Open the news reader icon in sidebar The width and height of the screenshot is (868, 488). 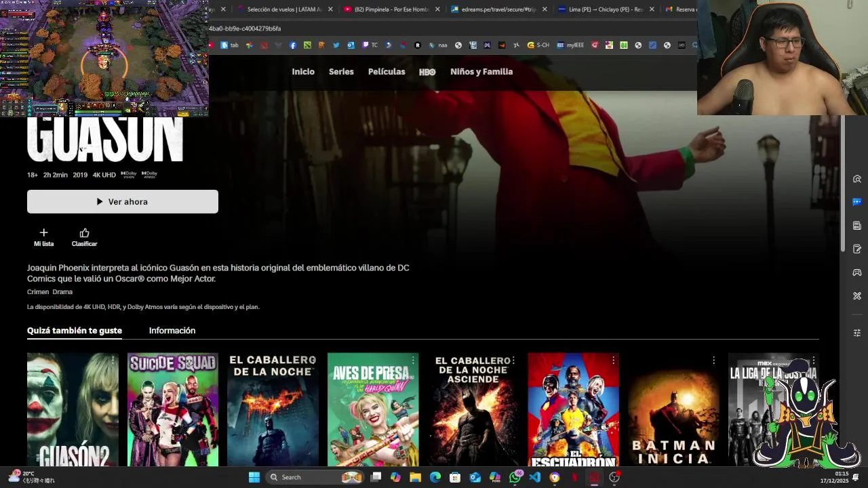pos(857,225)
